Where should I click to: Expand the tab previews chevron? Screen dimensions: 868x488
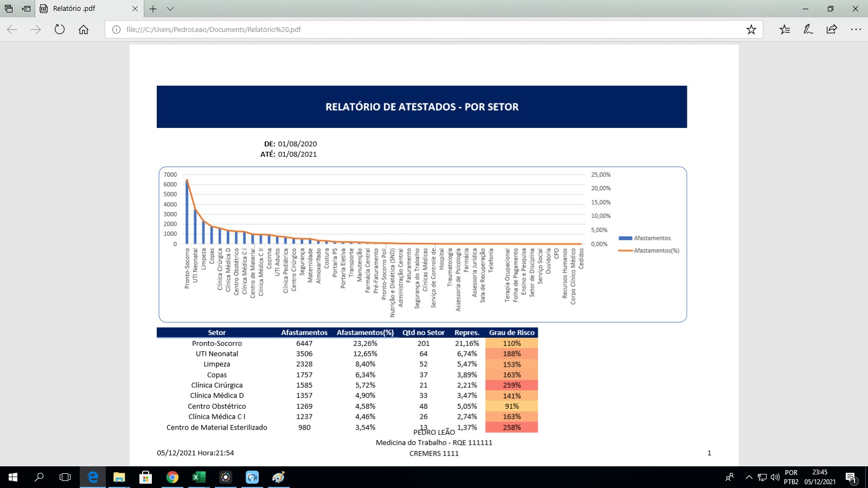[x=170, y=9]
